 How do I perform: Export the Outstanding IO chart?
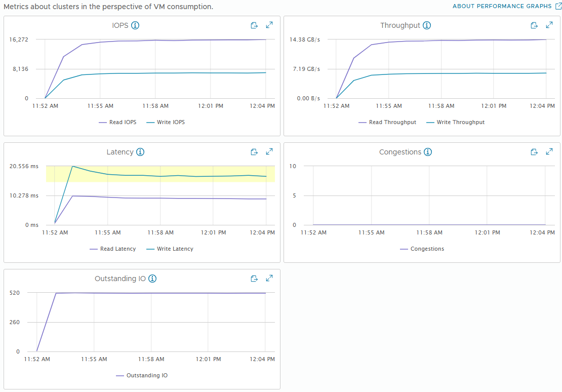pos(254,279)
